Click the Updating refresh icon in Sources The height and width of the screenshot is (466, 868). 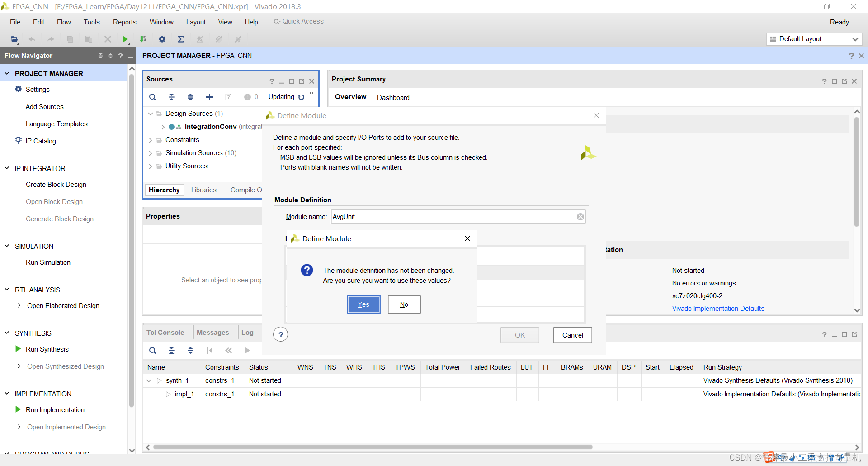(x=302, y=97)
